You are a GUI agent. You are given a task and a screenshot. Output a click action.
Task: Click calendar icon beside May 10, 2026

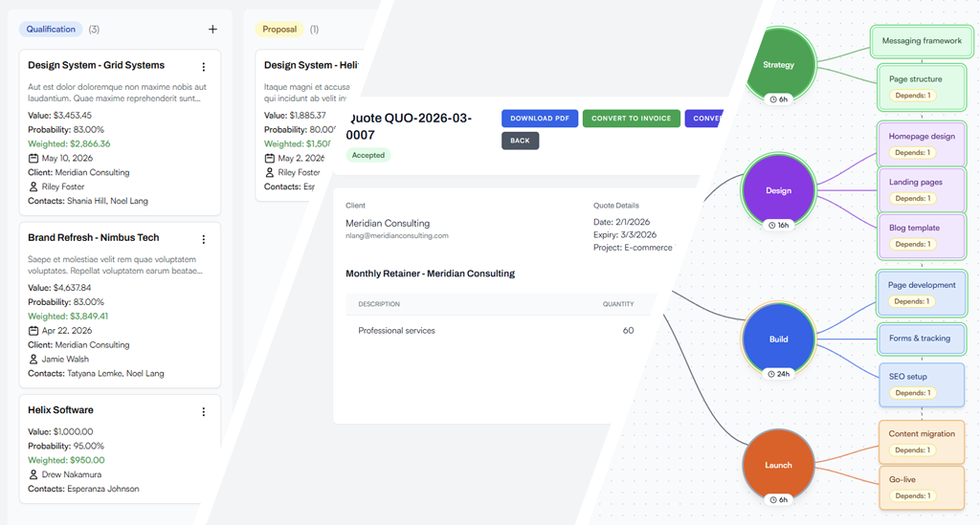[33, 158]
